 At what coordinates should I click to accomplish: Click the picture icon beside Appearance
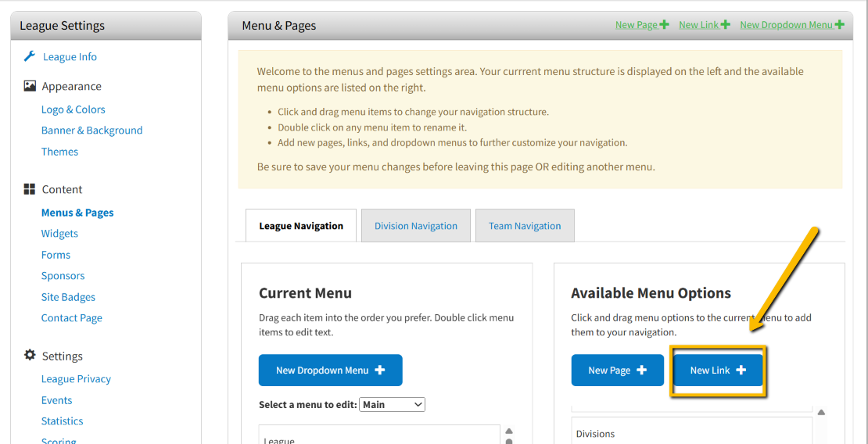(x=30, y=86)
